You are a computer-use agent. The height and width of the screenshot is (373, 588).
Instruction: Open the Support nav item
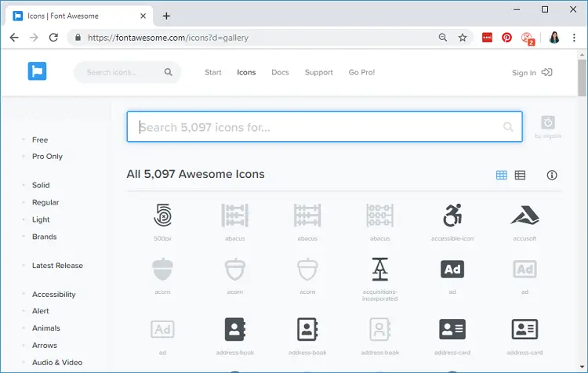pyautogui.click(x=319, y=72)
